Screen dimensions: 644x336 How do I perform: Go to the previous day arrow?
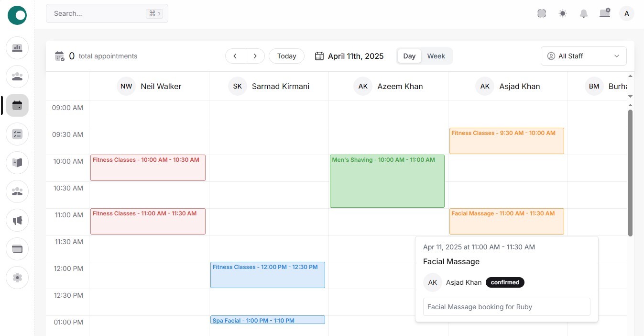[x=235, y=56]
